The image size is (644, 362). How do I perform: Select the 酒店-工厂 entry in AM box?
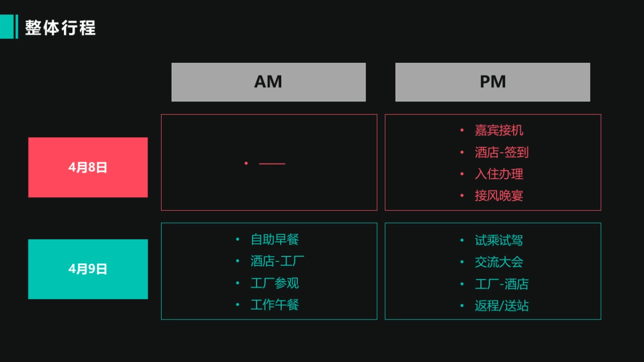pyautogui.click(x=277, y=261)
